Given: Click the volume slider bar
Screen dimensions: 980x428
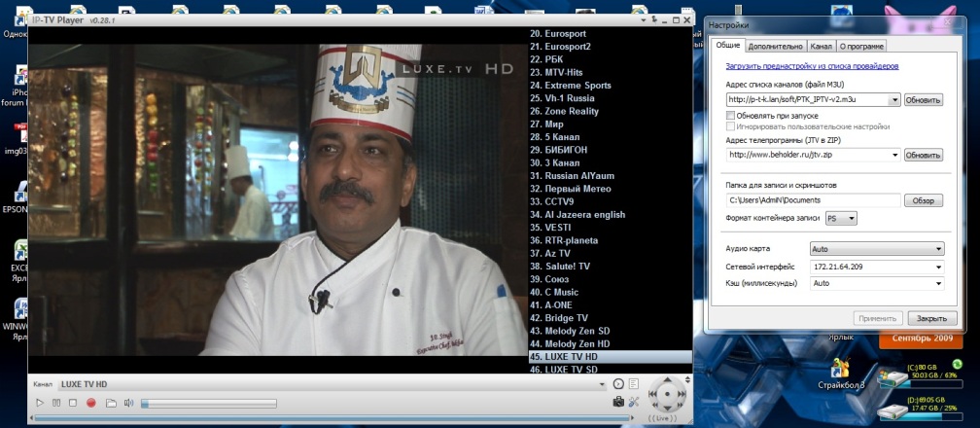Looking at the screenshot, I should (194, 403).
